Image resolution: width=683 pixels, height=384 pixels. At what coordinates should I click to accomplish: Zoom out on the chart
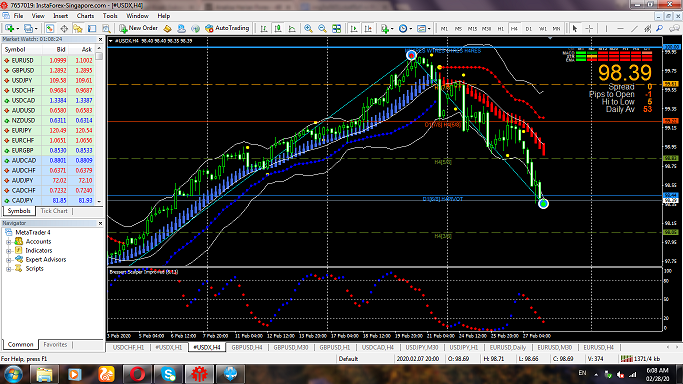click(322, 28)
